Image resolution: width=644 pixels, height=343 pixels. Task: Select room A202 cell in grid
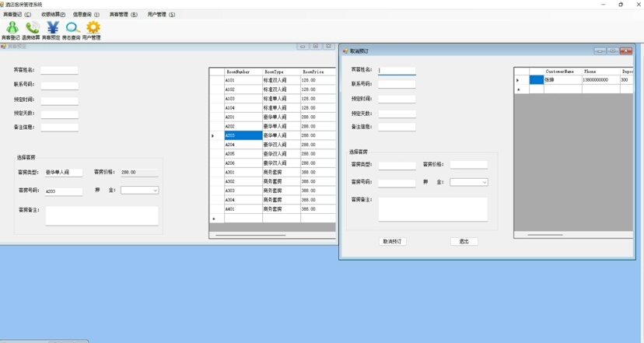(x=243, y=126)
